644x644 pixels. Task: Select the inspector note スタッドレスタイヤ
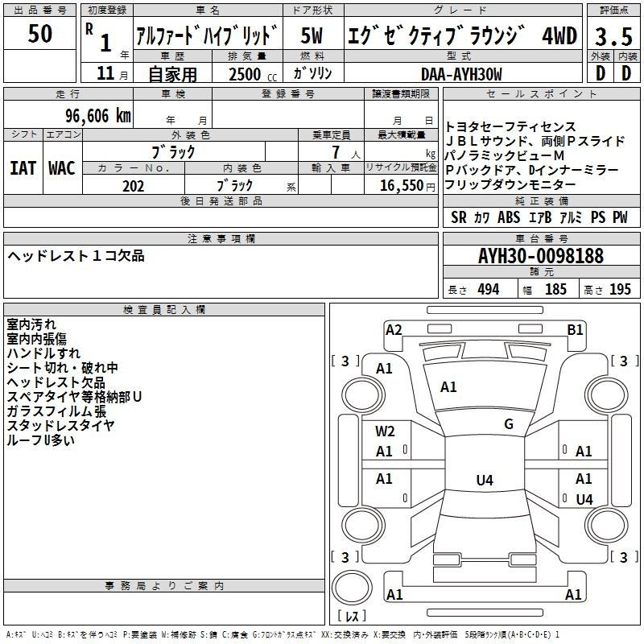pyautogui.click(x=60, y=426)
